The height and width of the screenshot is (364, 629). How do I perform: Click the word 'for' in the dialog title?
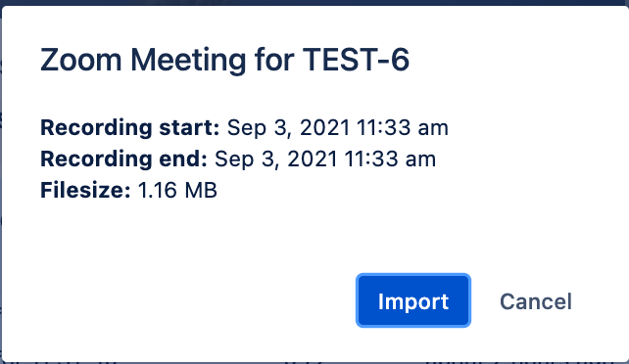point(274,60)
